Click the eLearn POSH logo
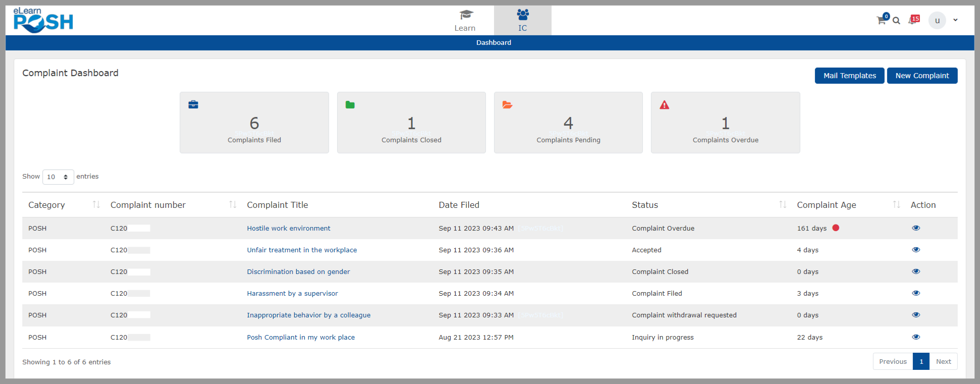The image size is (980, 384). pos(43,21)
